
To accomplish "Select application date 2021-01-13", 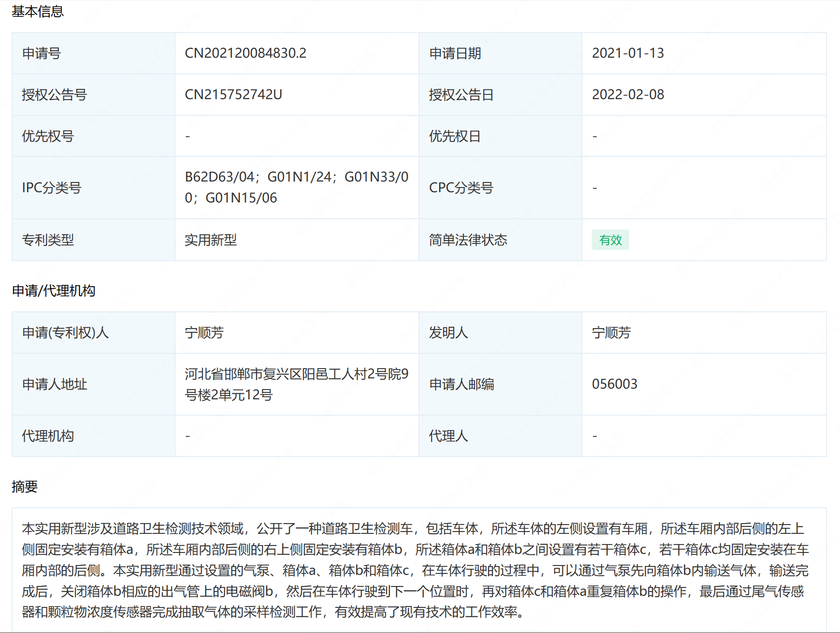I will click(x=628, y=53).
